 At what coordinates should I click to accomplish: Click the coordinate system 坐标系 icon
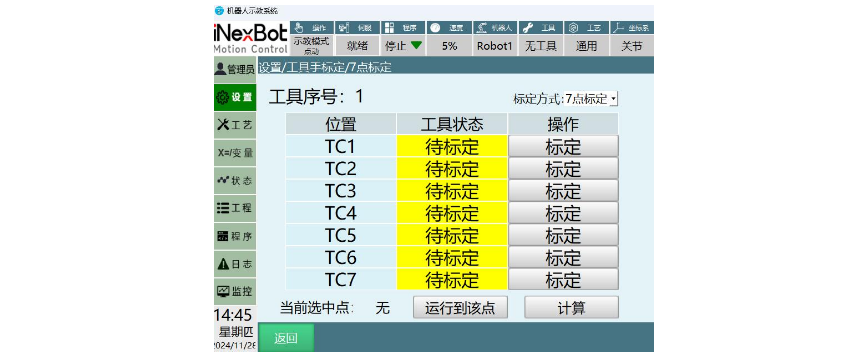619,28
